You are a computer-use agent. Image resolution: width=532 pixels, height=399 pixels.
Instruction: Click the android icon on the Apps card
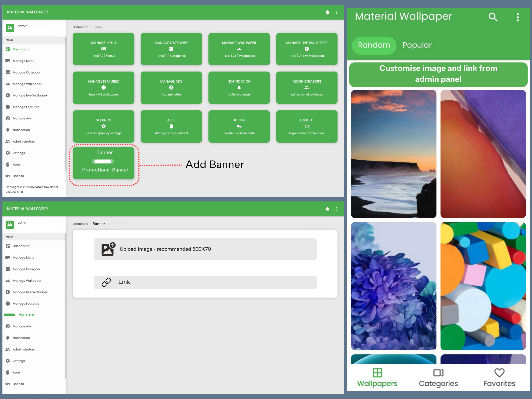(171, 126)
